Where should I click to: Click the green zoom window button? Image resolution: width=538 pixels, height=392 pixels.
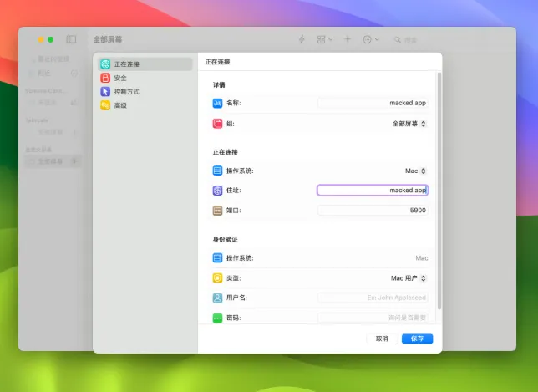[50, 39]
